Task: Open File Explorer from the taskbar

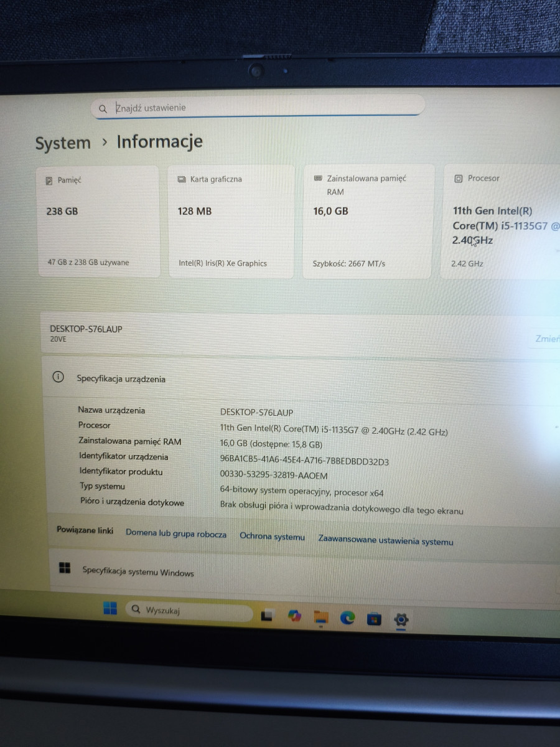Action: pyautogui.click(x=321, y=617)
